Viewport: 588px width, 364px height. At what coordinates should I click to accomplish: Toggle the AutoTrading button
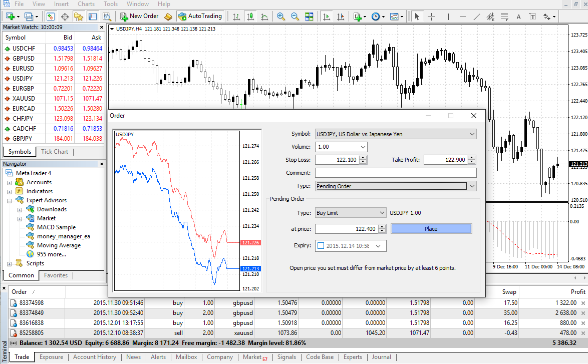pyautogui.click(x=200, y=16)
